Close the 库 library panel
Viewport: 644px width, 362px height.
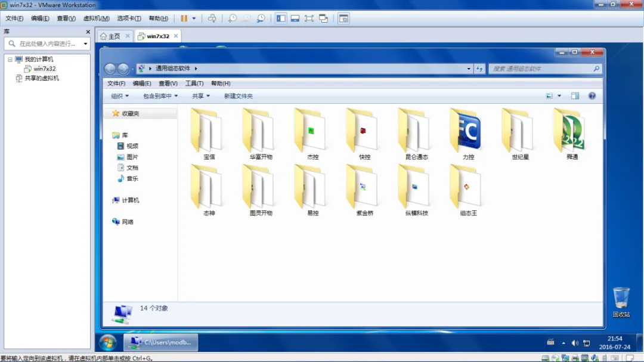point(88,32)
